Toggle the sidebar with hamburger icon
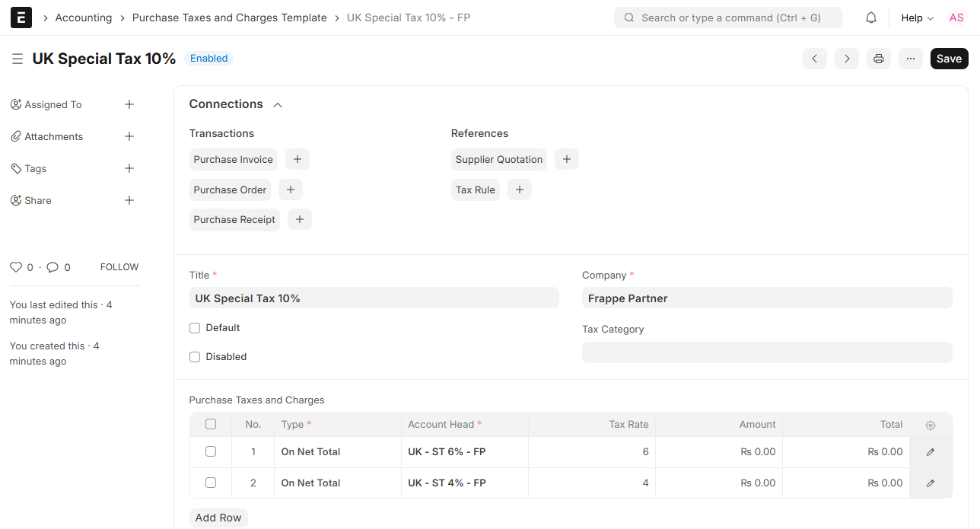The width and height of the screenshot is (980, 529). pyautogui.click(x=17, y=59)
